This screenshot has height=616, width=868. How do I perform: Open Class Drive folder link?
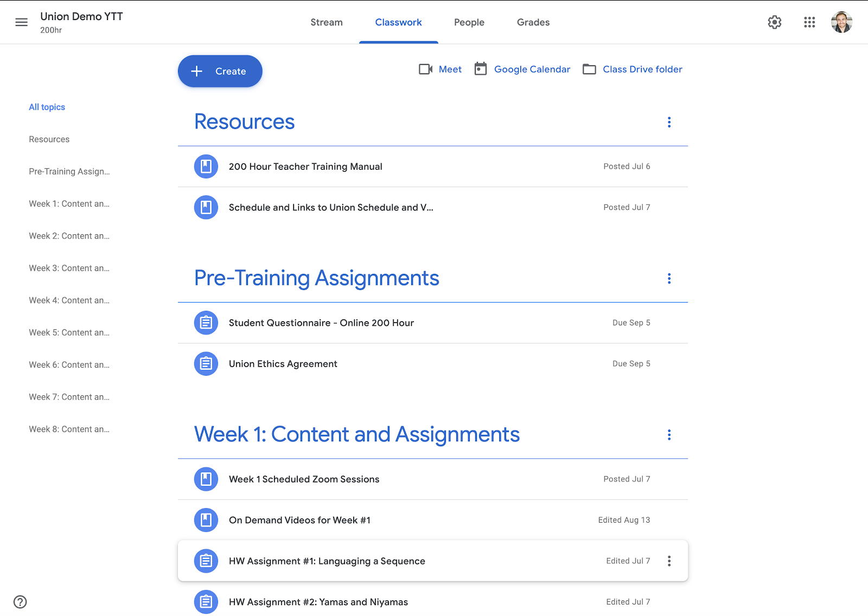[x=642, y=69]
